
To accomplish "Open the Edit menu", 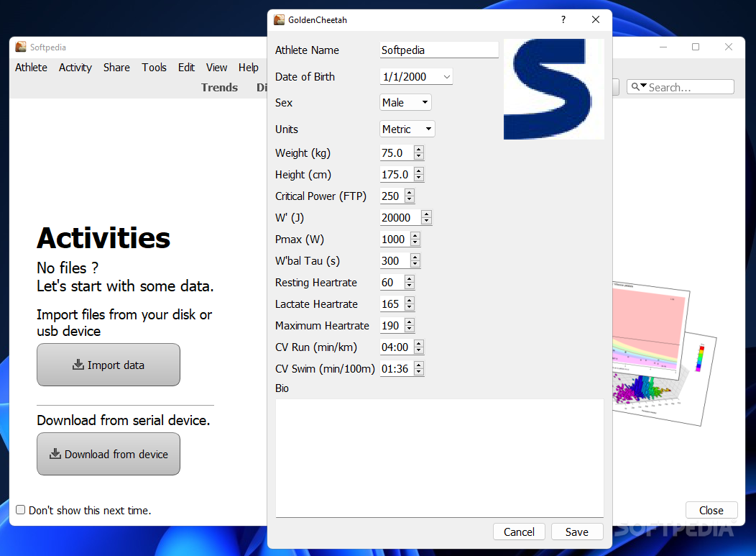I will coord(186,68).
